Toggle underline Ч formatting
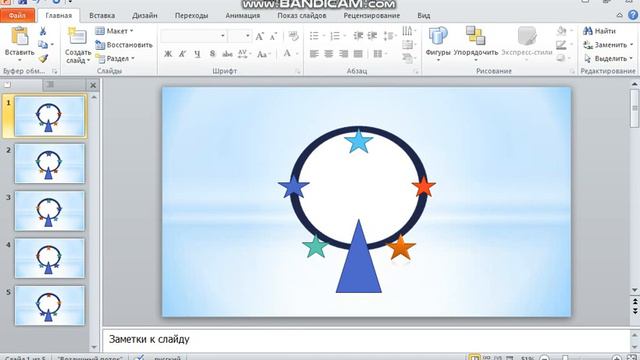 click(x=197, y=54)
